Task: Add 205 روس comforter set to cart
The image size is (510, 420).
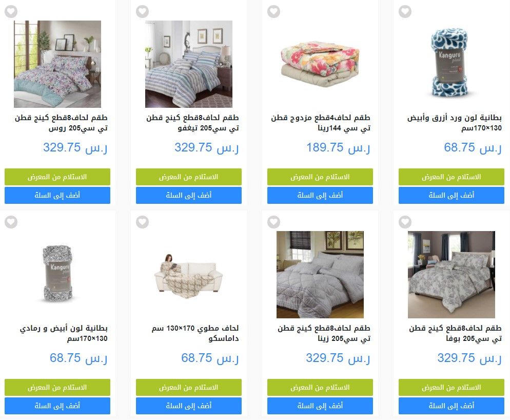Action: click(57, 195)
